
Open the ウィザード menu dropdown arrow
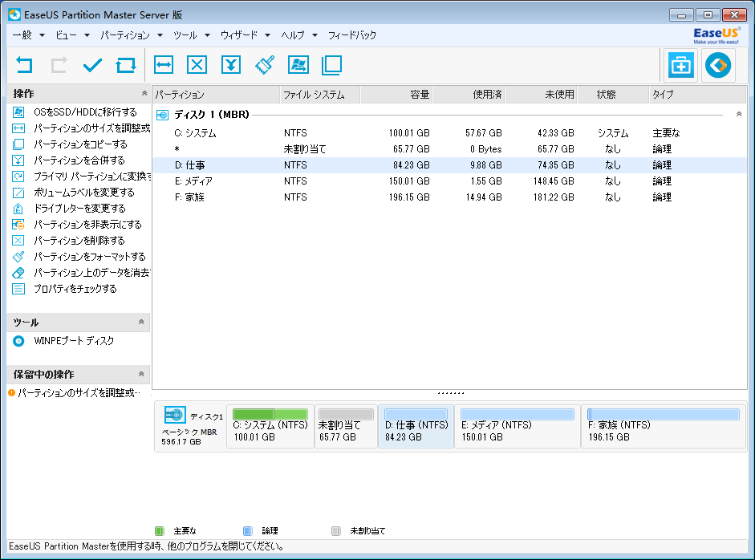(267, 35)
